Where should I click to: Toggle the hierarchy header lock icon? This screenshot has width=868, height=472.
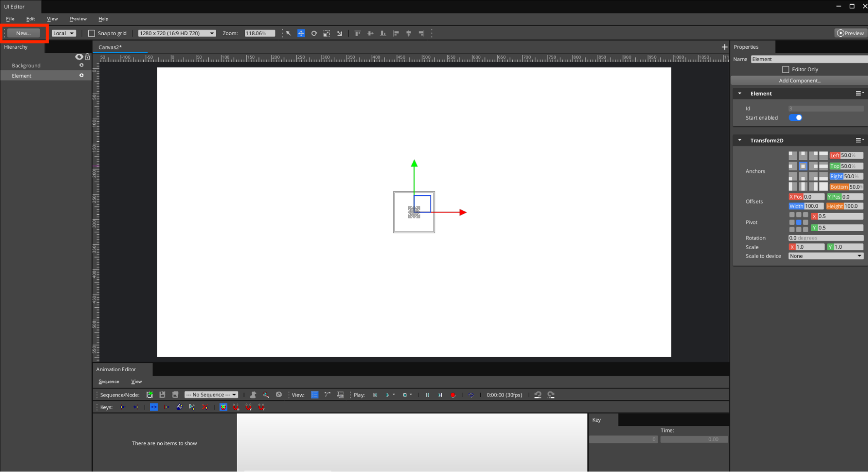click(x=87, y=57)
